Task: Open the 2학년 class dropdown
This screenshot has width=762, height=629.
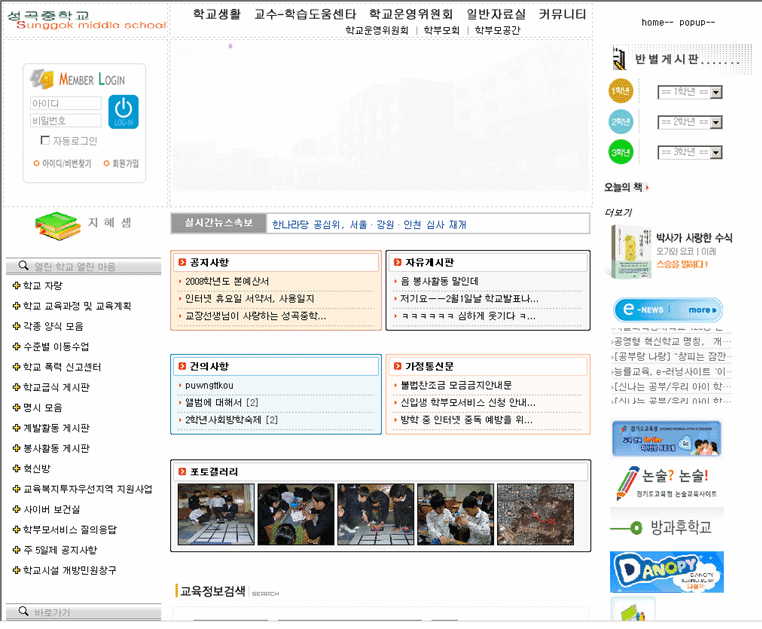Action: tap(716, 122)
